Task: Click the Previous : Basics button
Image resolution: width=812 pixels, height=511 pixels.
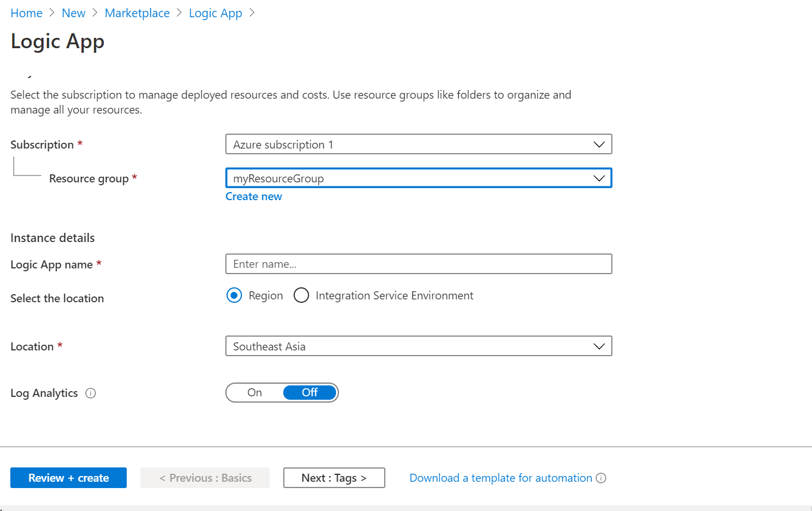Action: point(205,478)
